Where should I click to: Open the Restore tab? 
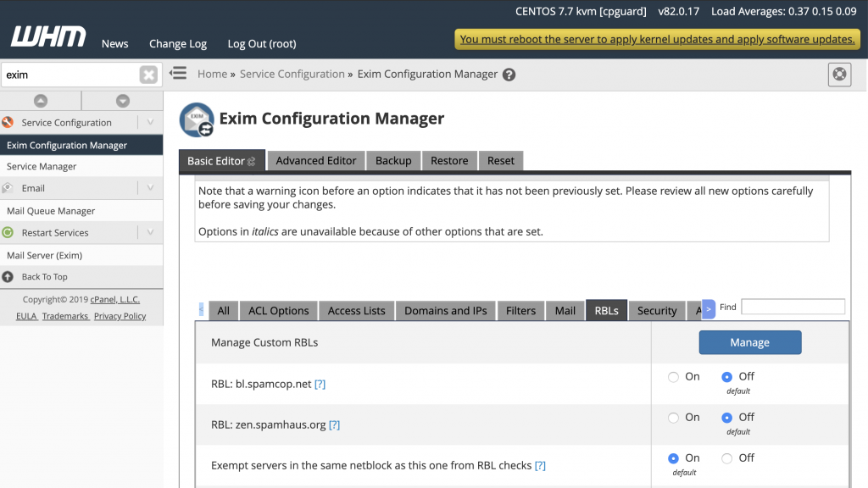click(x=449, y=160)
